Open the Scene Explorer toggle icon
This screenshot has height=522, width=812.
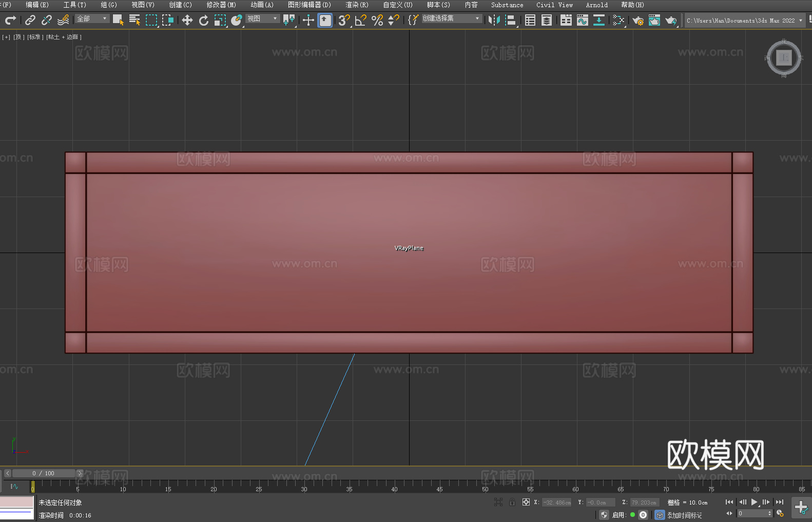[530, 20]
